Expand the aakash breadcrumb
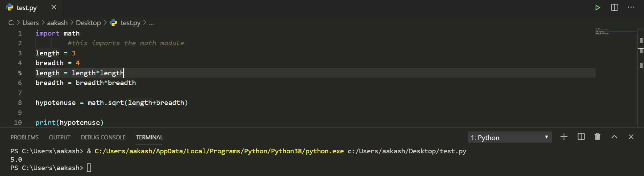 point(57,23)
